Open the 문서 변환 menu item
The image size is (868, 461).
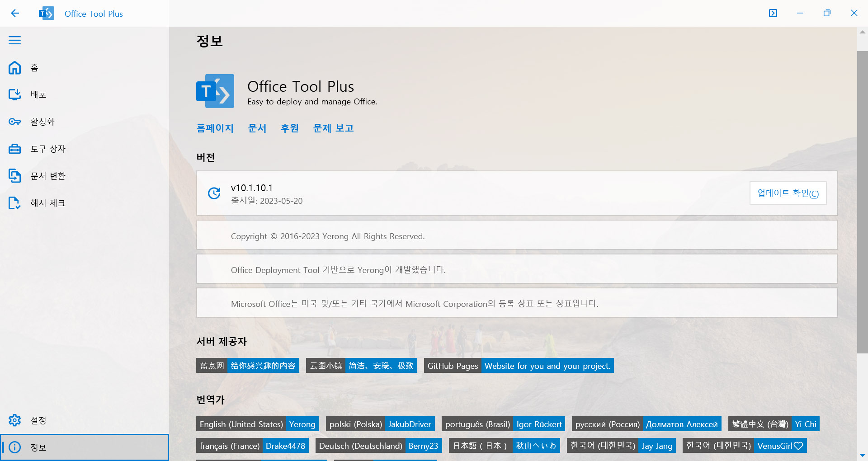coord(85,176)
